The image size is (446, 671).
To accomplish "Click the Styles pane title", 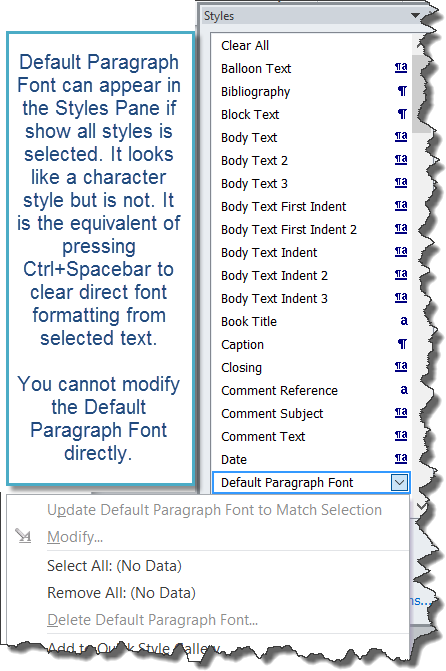I will click(219, 16).
